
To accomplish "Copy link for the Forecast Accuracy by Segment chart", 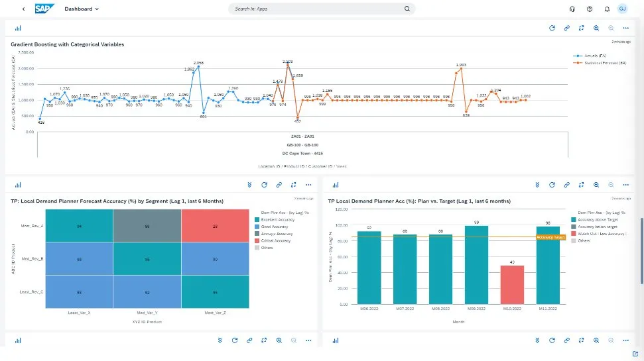I will [x=279, y=185].
